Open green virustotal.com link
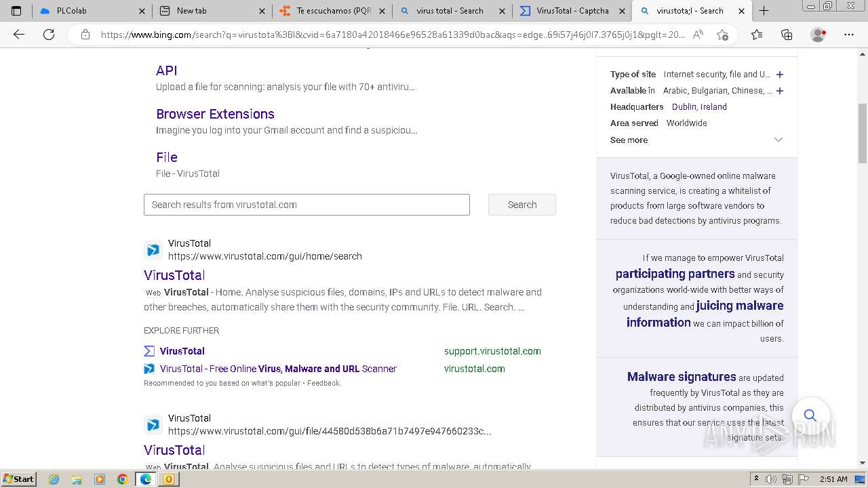Image resolution: width=868 pixels, height=488 pixels. point(475,369)
